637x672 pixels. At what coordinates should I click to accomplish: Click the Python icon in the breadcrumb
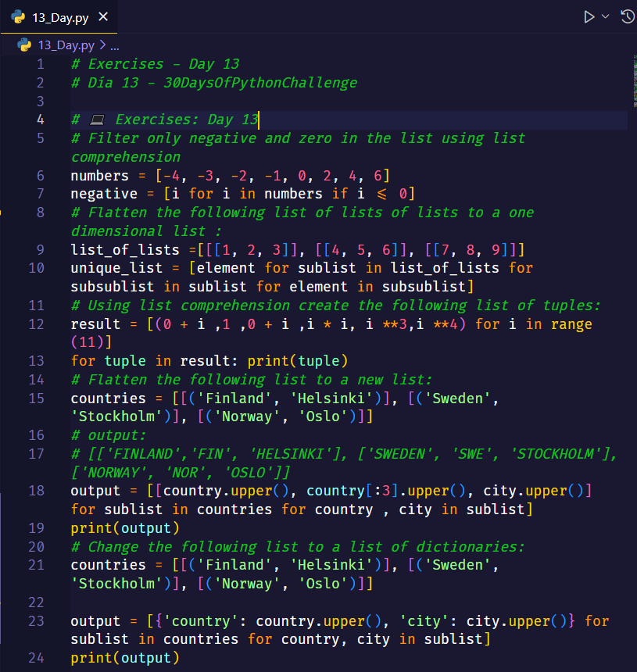point(24,45)
